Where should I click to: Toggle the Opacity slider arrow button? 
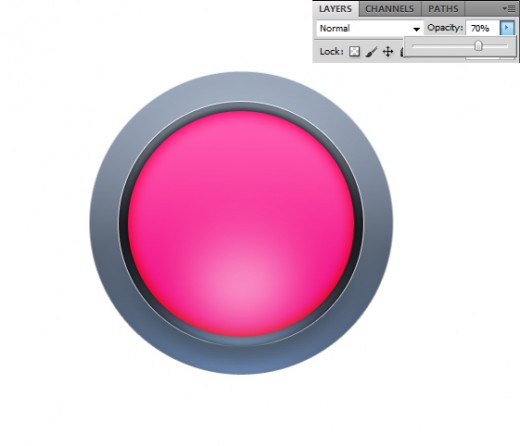tap(507, 28)
